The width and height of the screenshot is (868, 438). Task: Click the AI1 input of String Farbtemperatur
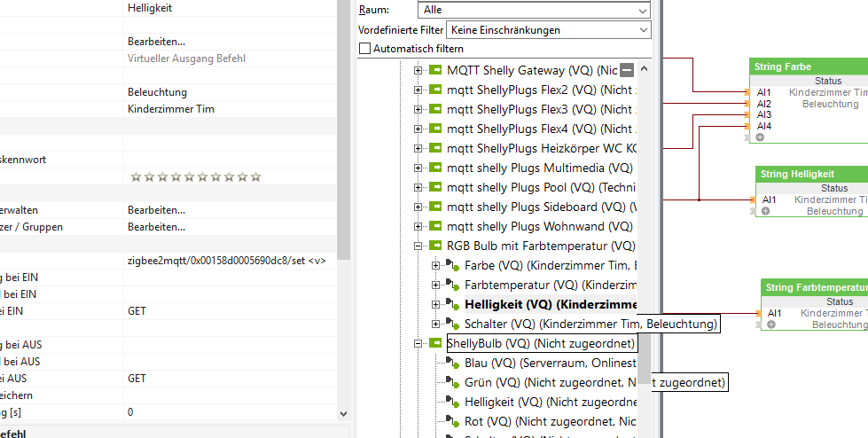[x=774, y=313]
